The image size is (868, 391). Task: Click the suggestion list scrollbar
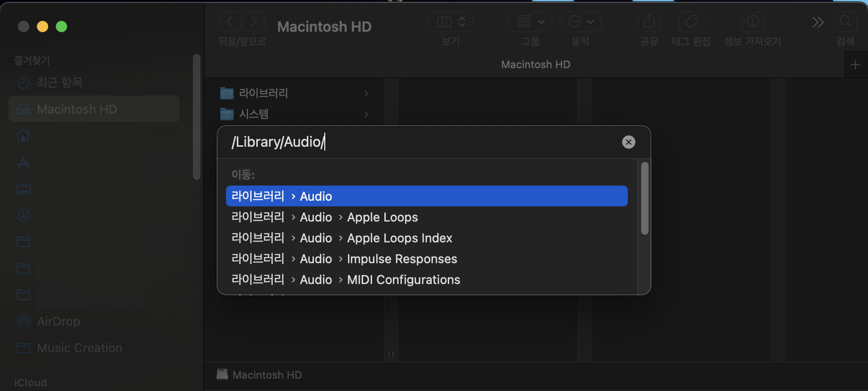(645, 198)
